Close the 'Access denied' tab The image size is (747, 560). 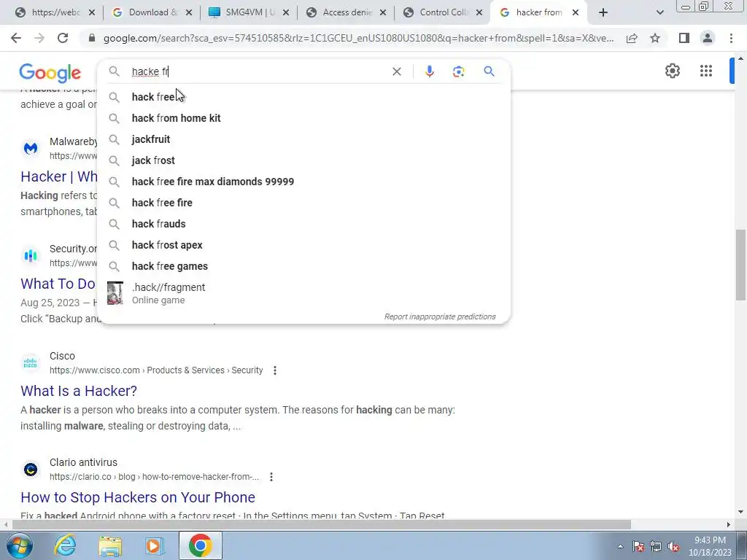[382, 13]
